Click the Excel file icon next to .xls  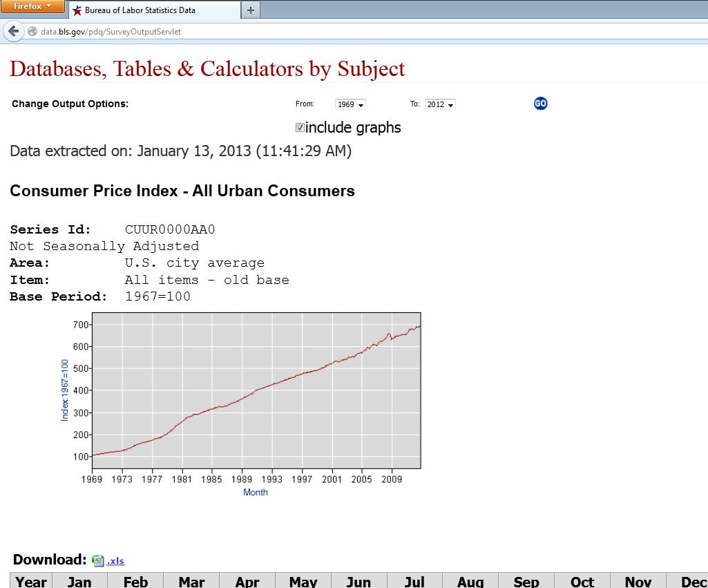pyautogui.click(x=97, y=560)
